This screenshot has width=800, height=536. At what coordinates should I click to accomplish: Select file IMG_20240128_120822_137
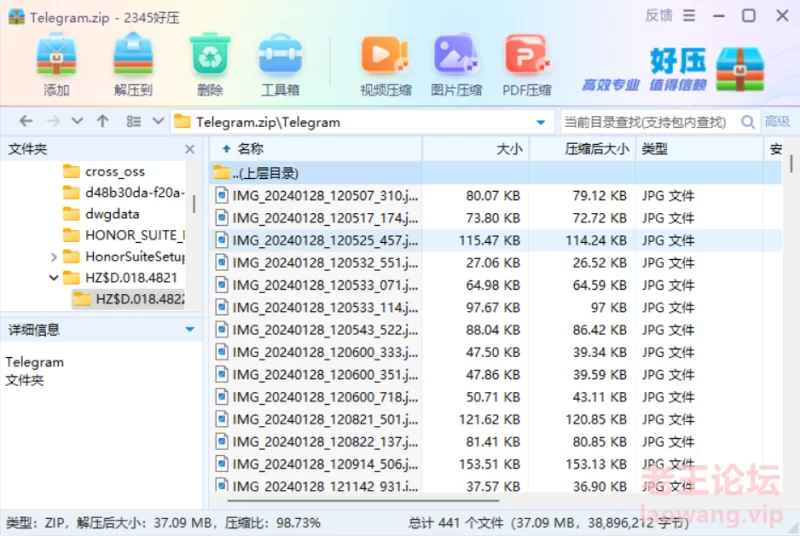click(495, 442)
